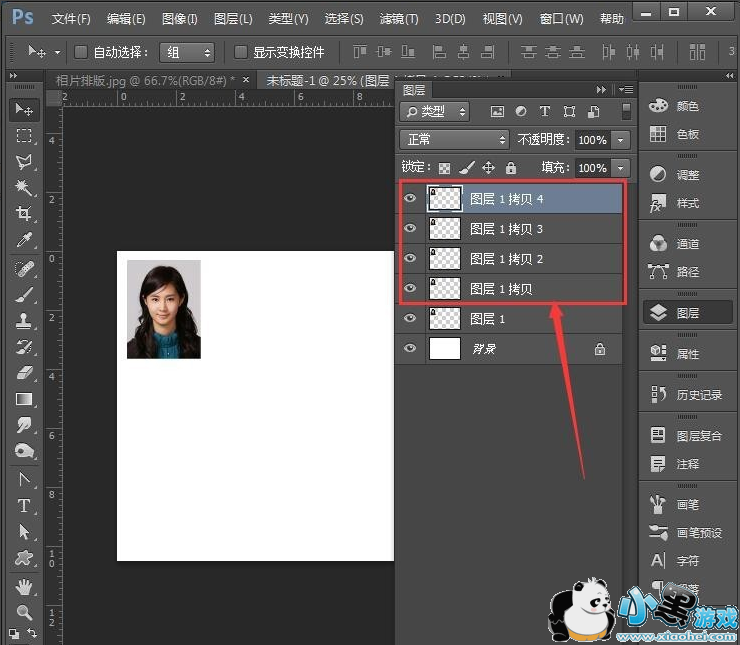The height and width of the screenshot is (645, 740).
Task: Select the Hand tool
Action: point(24,587)
